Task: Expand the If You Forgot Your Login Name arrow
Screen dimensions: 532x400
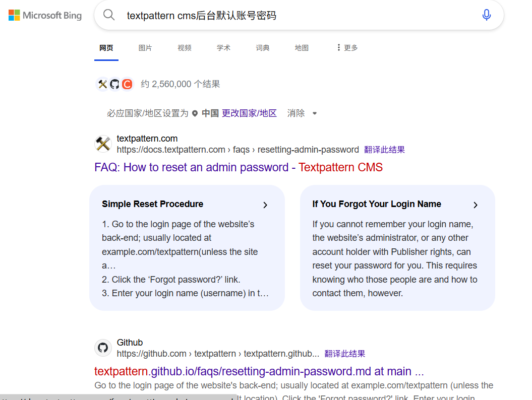Action: coord(475,205)
